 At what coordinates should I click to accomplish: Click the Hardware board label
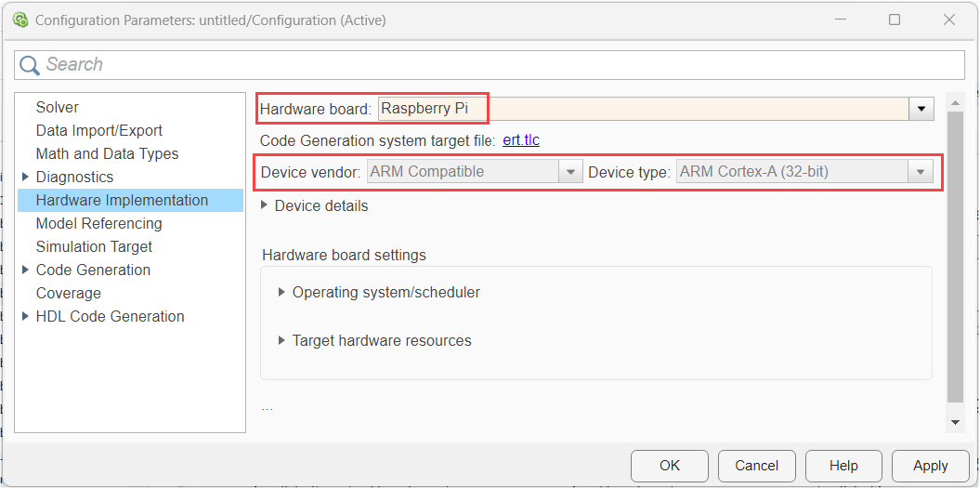pyautogui.click(x=316, y=109)
